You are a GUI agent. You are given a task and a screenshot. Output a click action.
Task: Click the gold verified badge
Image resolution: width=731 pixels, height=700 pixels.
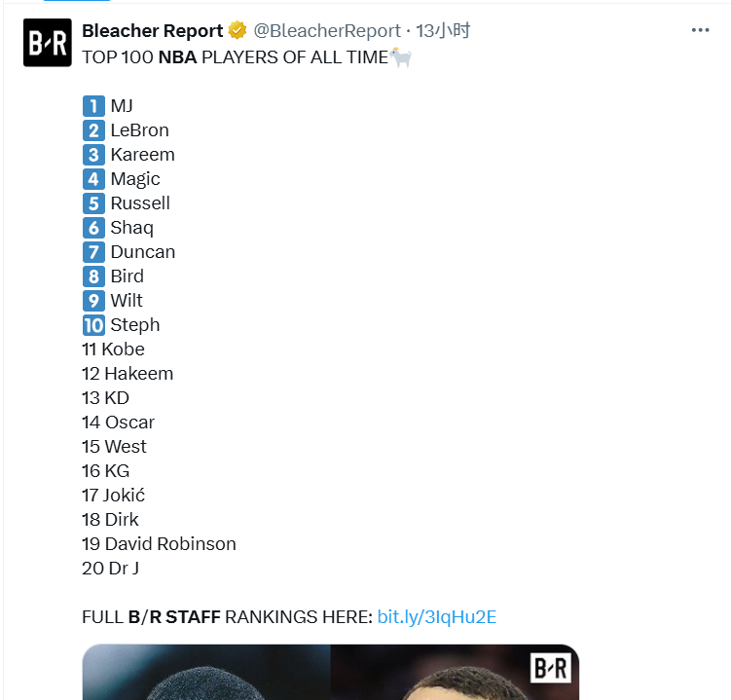[x=238, y=31]
